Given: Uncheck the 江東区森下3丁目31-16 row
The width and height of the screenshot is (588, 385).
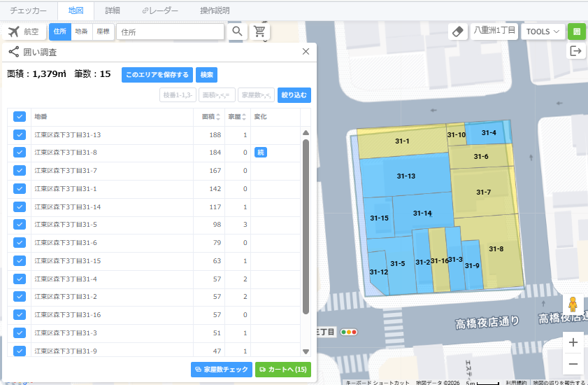Looking at the screenshot, I should point(20,315).
